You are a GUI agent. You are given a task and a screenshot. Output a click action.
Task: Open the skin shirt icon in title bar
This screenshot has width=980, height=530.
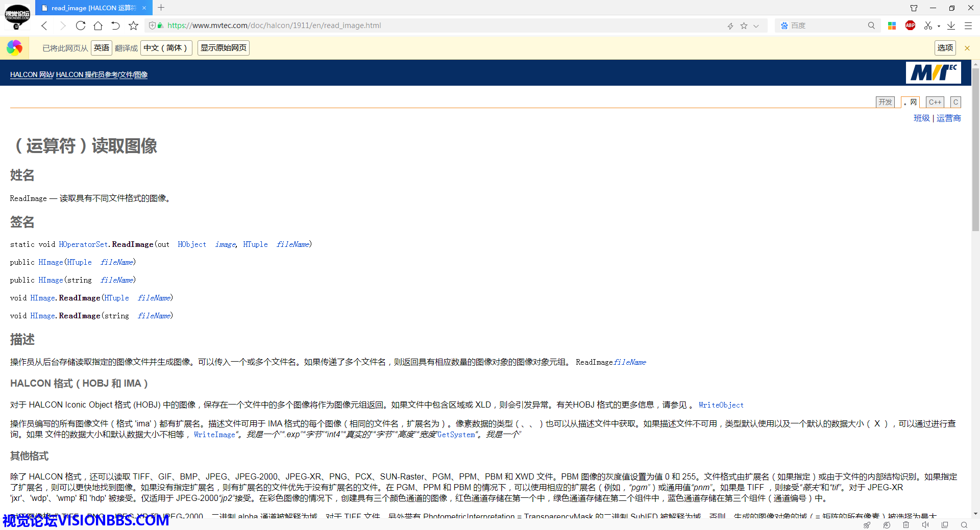(x=914, y=8)
